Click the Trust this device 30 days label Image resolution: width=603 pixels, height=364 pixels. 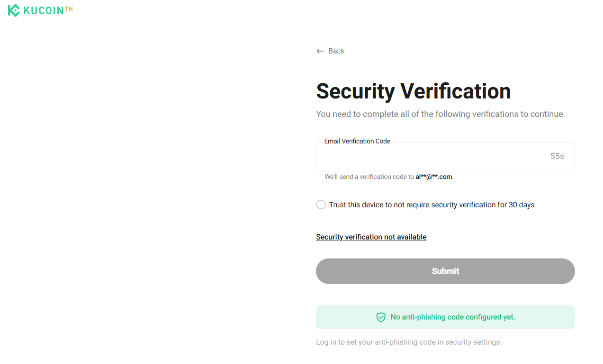(x=432, y=205)
